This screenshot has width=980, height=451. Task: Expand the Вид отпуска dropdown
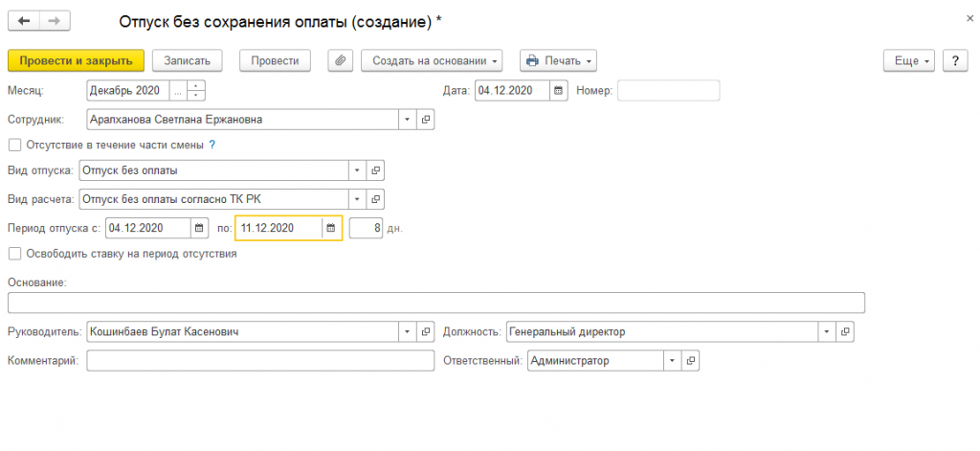pyautogui.click(x=357, y=171)
